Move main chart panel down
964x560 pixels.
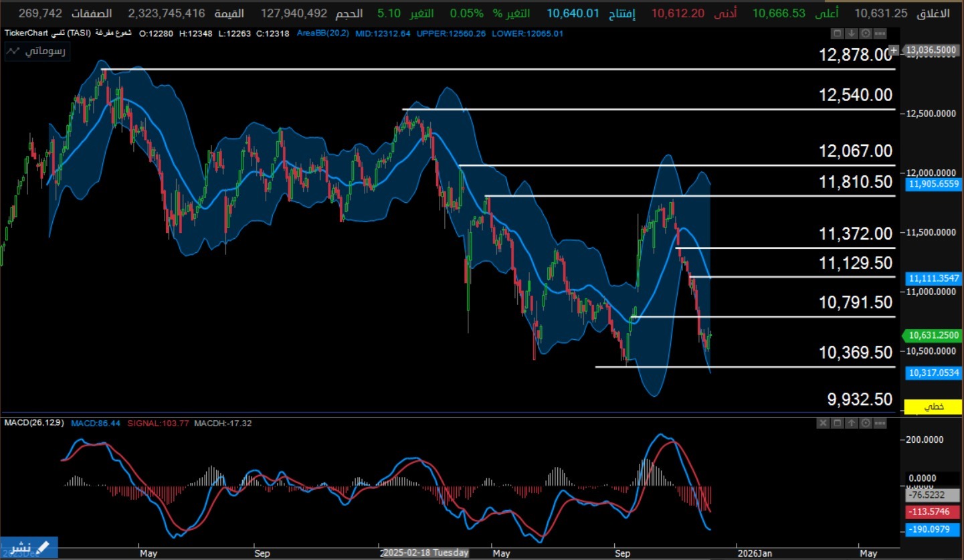tap(851, 33)
